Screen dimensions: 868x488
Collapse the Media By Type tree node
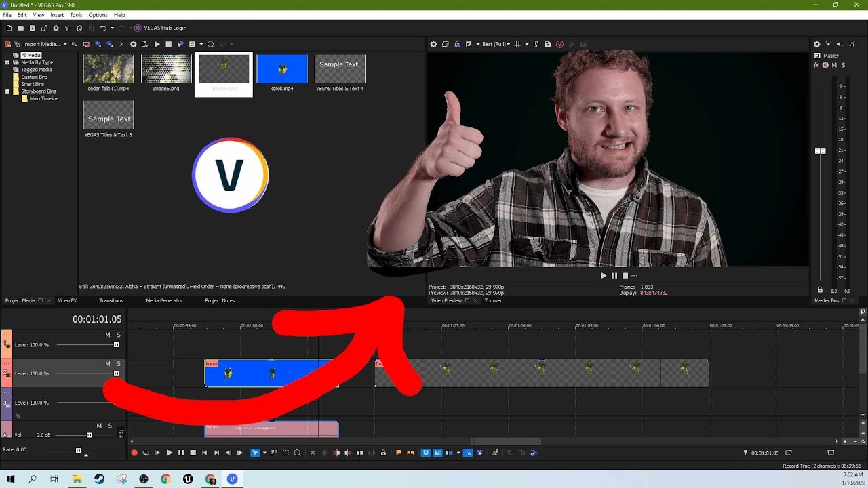click(x=7, y=62)
